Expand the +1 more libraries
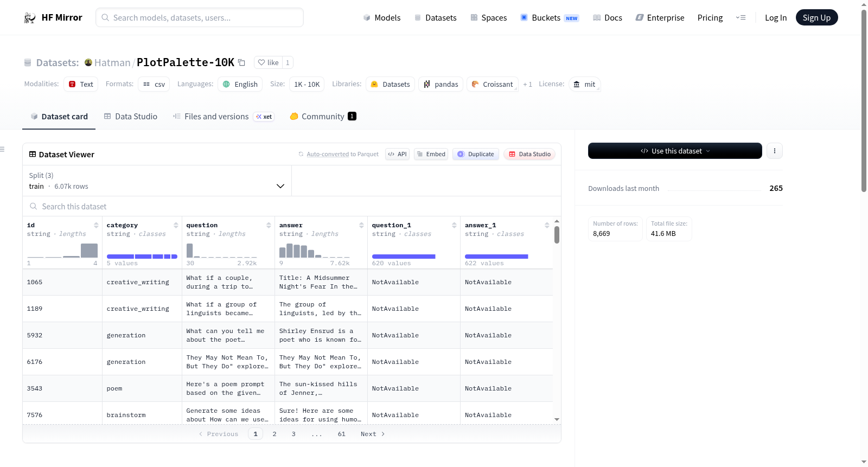The width and height of the screenshot is (868, 467). pos(527,84)
